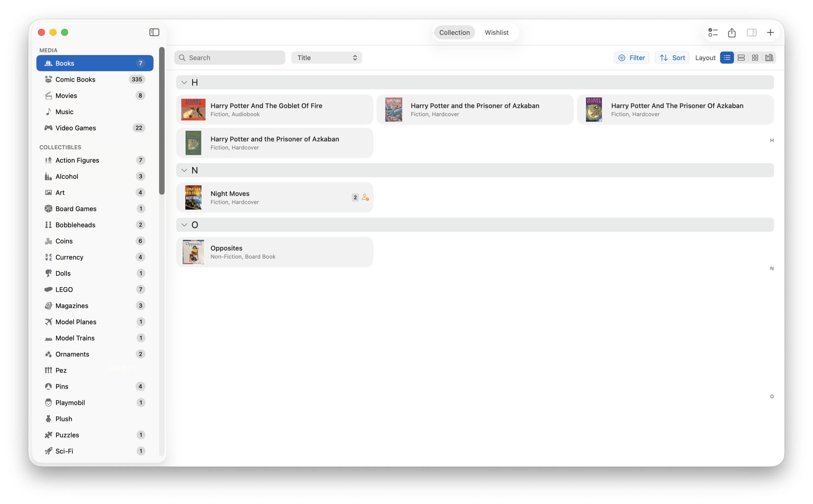
Task: Toggle the right side panel icon
Action: pos(751,32)
